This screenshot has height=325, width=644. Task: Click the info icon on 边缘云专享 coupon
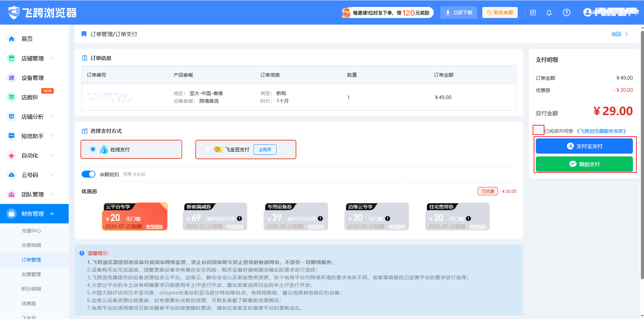click(x=388, y=219)
